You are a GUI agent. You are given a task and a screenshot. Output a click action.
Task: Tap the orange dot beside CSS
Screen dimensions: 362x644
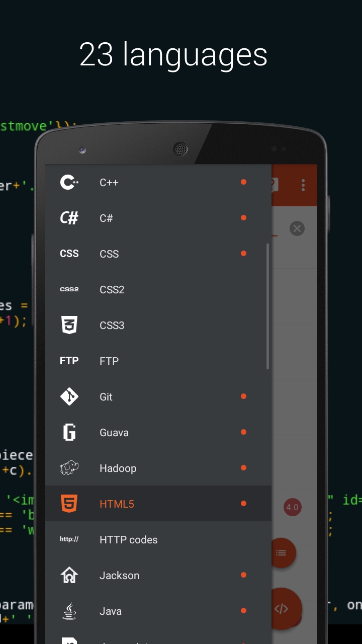(x=243, y=254)
